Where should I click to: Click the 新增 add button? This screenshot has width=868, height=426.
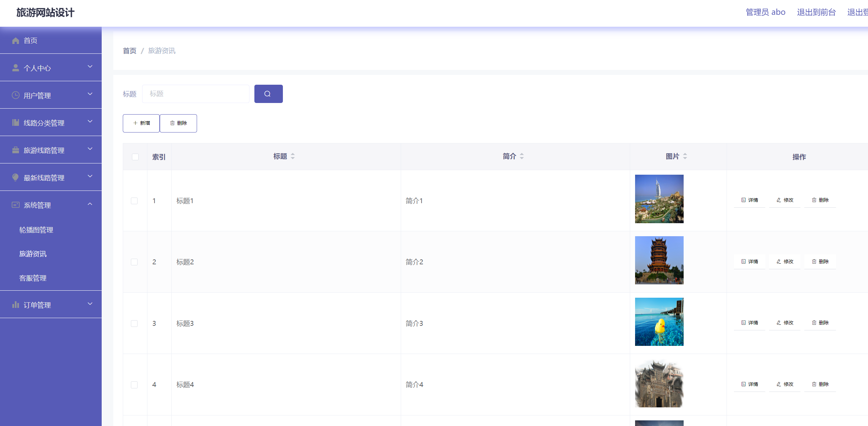[x=141, y=123]
